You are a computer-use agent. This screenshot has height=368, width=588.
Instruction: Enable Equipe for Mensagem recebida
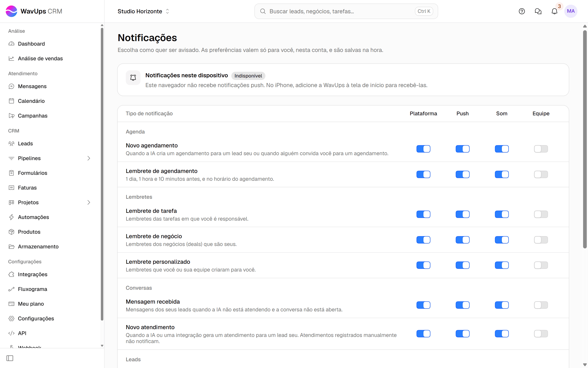coord(541,305)
